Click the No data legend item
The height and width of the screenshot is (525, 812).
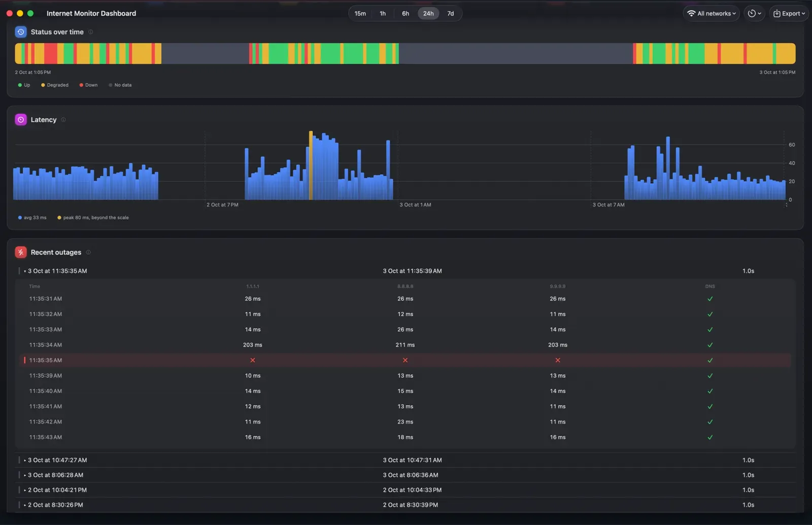pos(120,85)
